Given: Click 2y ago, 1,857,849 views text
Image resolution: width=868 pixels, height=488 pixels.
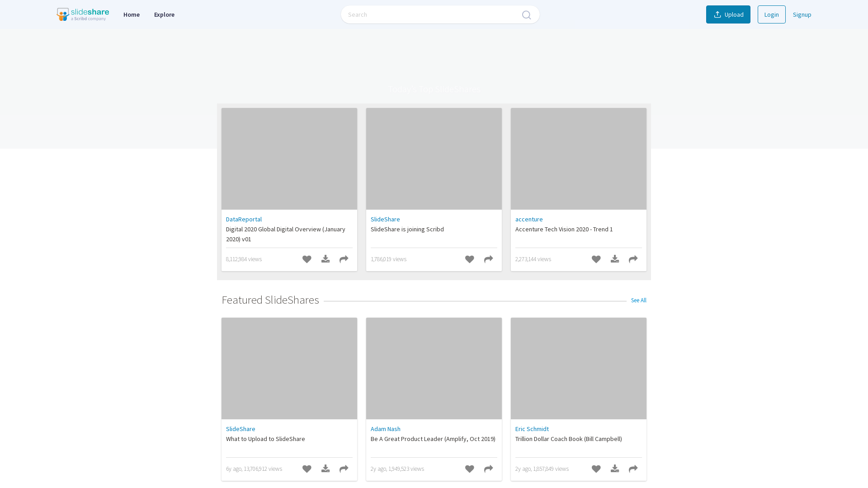Looking at the screenshot, I should tap(542, 469).
